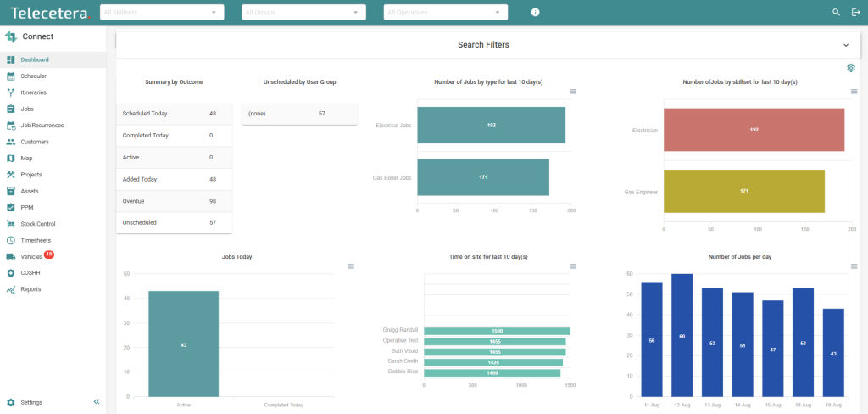Image resolution: width=868 pixels, height=414 pixels.
Task: Click the Vehicles notification badge 18
Action: [48, 255]
